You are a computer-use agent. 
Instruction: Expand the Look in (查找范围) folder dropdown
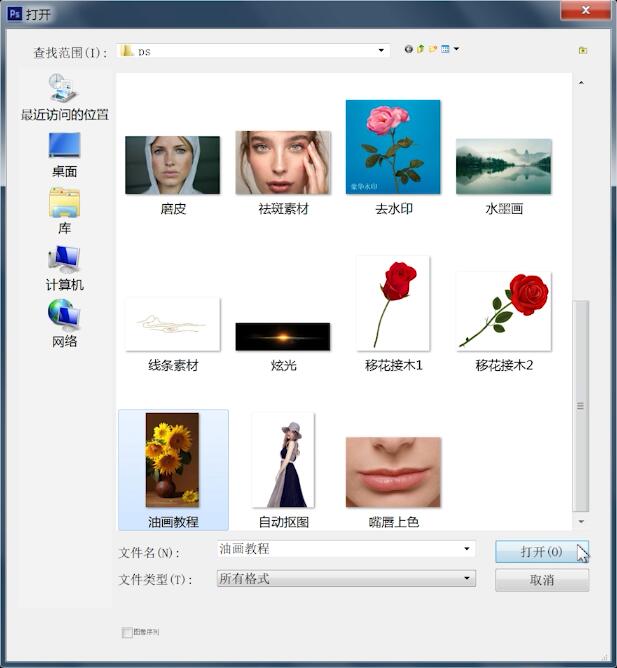[381, 51]
